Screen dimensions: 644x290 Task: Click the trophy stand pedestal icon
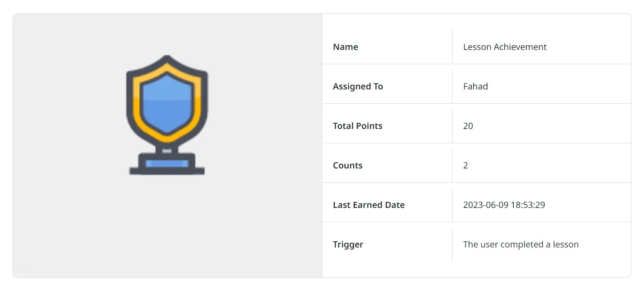point(167,154)
